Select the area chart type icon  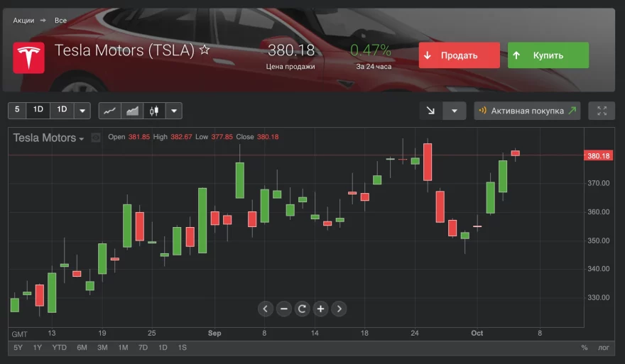(x=132, y=111)
